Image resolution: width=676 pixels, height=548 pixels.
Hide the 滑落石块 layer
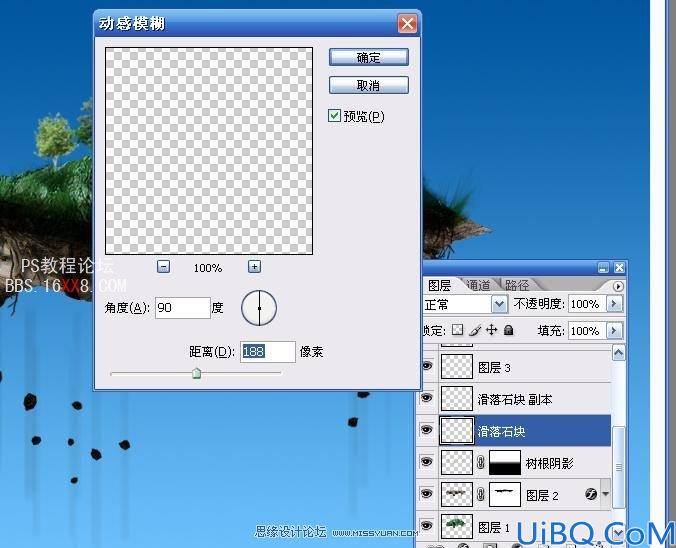[x=426, y=430]
